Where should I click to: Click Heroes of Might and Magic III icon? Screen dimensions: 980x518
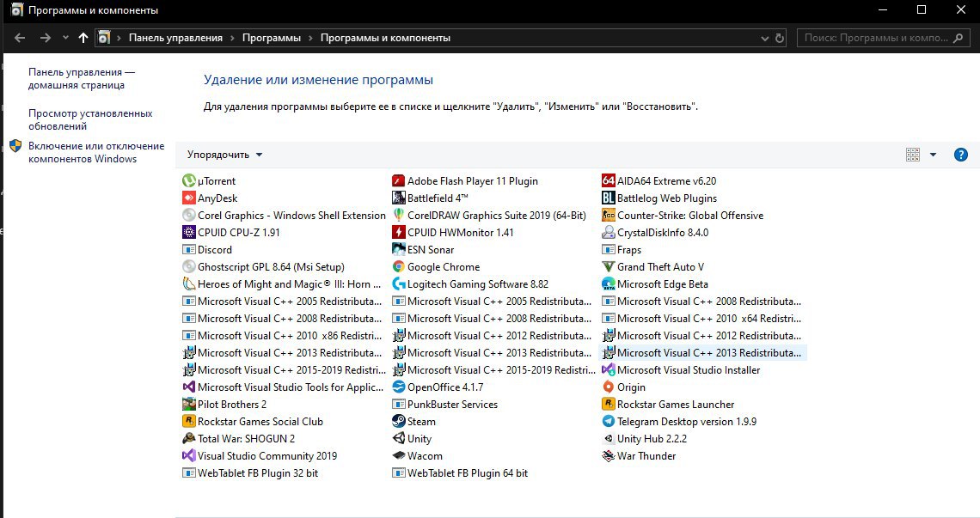(189, 283)
